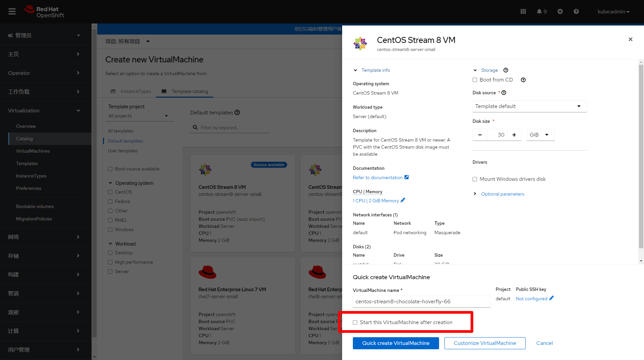This screenshot has width=644, height=360.
Task: Click the Storage help icon
Action: tap(506, 70)
